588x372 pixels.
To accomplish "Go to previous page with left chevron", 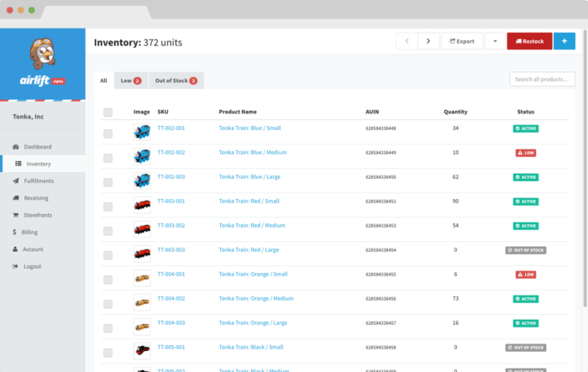I will pos(407,41).
